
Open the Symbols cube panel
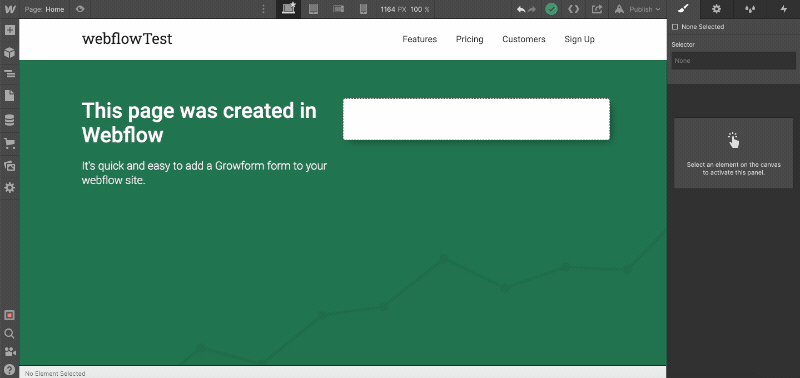9,53
